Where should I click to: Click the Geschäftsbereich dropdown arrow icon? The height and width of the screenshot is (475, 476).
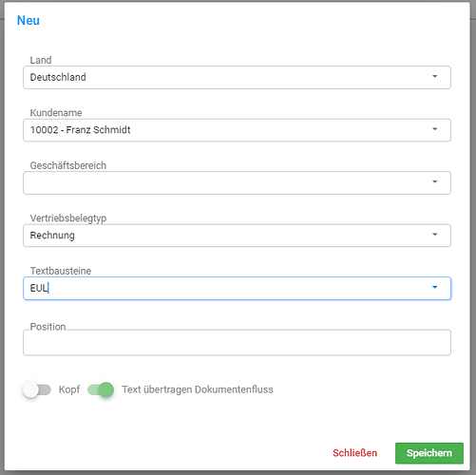435,181
